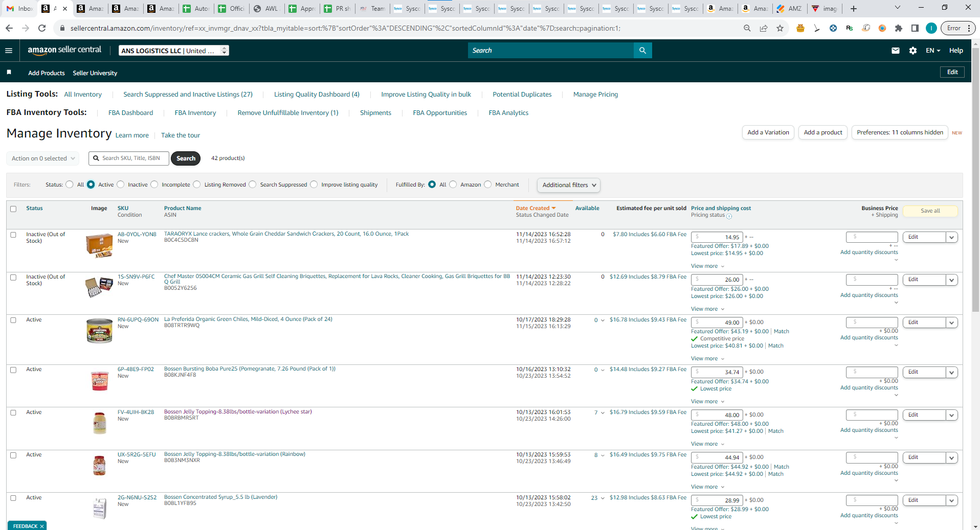This screenshot has width=980, height=530.
Task: Open TARAORYX Lance crackers product image
Action: click(99, 245)
